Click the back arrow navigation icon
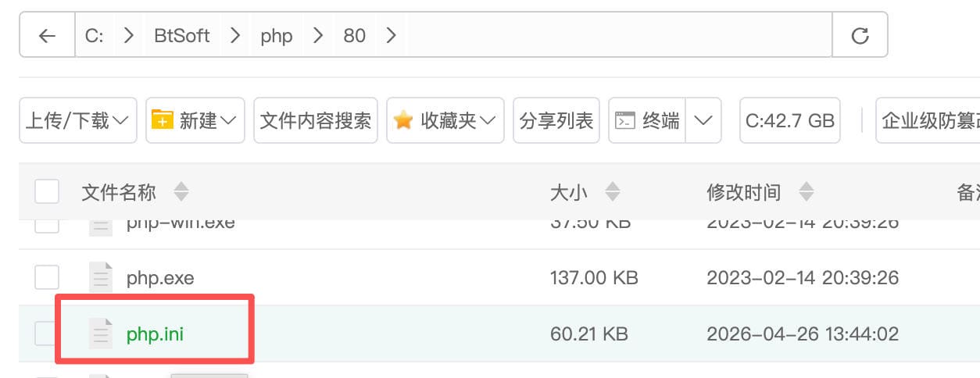Image resolution: width=980 pixels, height=378 pixels. tap(47, 35)
